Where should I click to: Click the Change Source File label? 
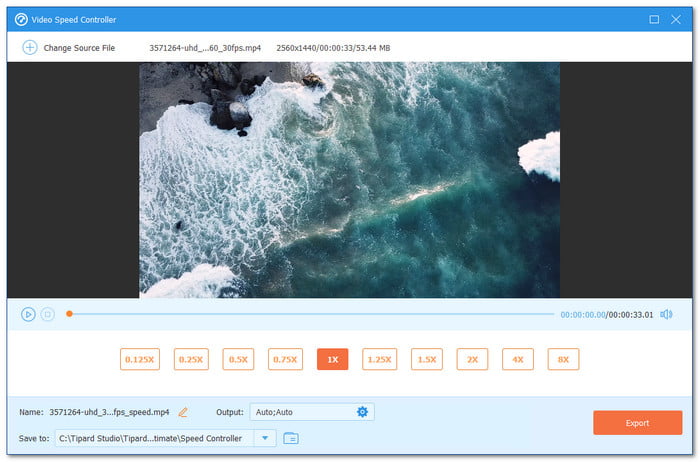pos(79,48)
